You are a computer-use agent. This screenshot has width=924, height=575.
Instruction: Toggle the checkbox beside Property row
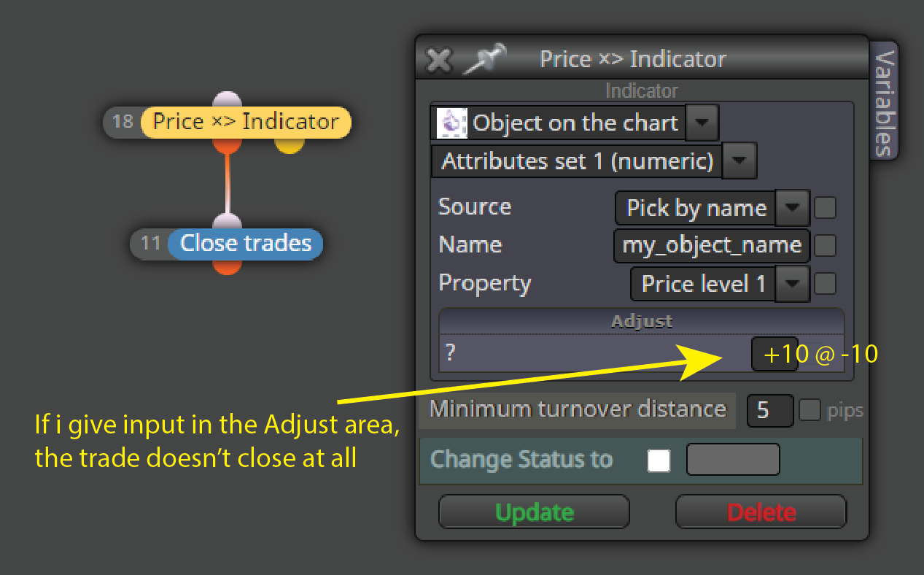click(825, 283)
